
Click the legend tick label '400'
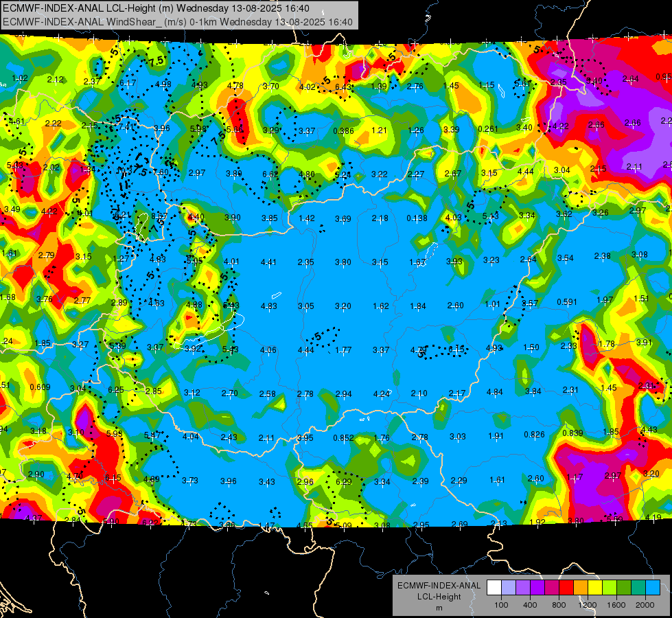click(530, 605)
